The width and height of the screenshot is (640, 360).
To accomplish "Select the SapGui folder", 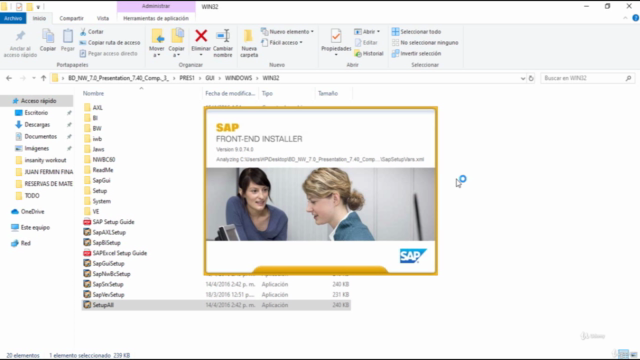I will (97, 180).
